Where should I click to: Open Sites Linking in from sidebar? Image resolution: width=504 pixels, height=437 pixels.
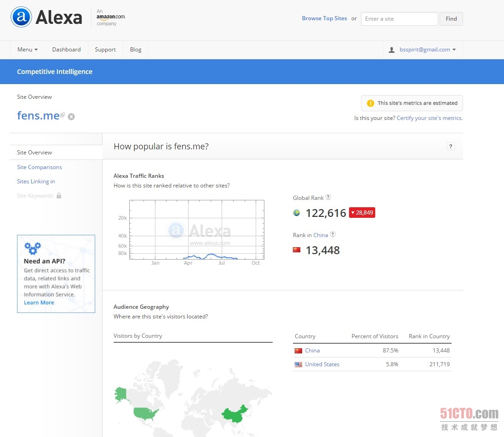36,182
